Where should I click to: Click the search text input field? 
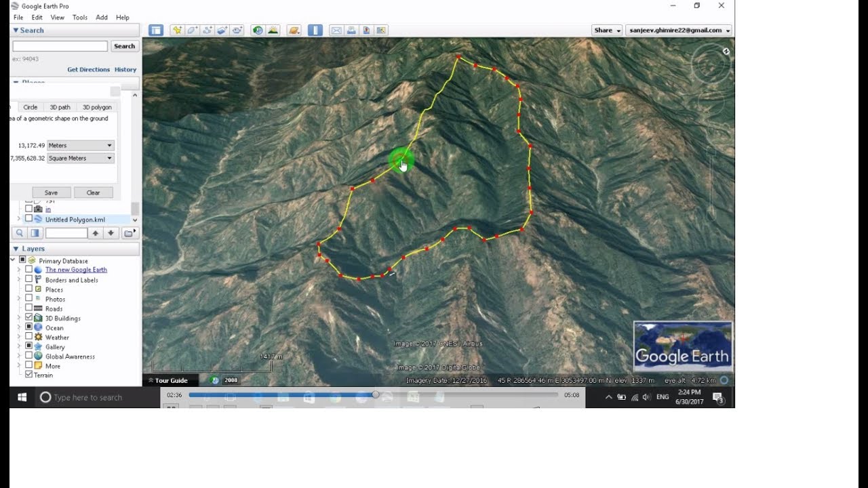tap(60, 46)
